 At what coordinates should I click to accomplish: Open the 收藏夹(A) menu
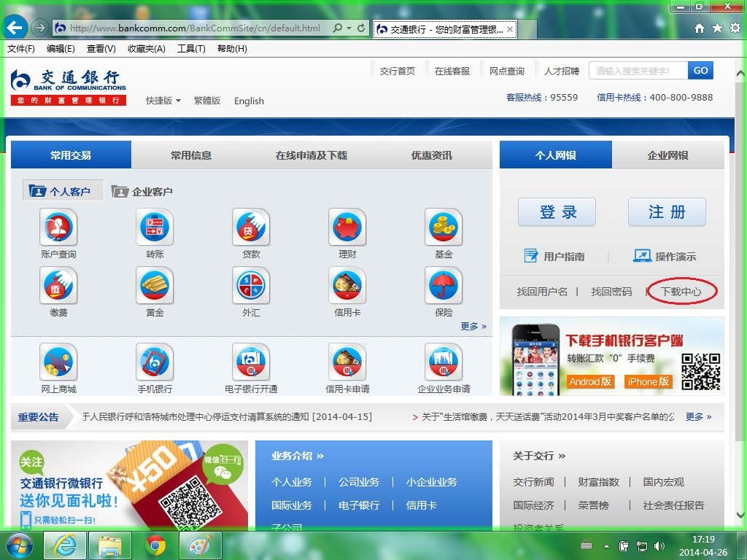(x=146, y=49)
